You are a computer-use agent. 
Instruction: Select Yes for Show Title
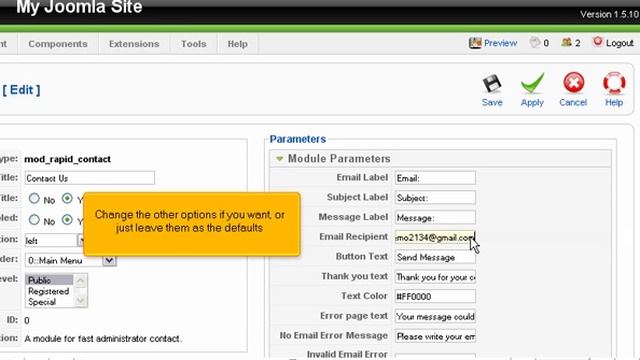click(67, 199)
